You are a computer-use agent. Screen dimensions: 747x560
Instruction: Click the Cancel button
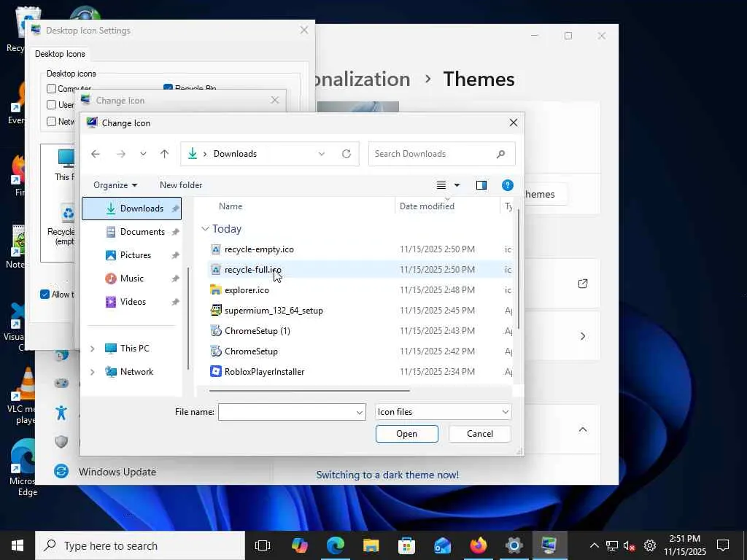click(x=479, y=434)
